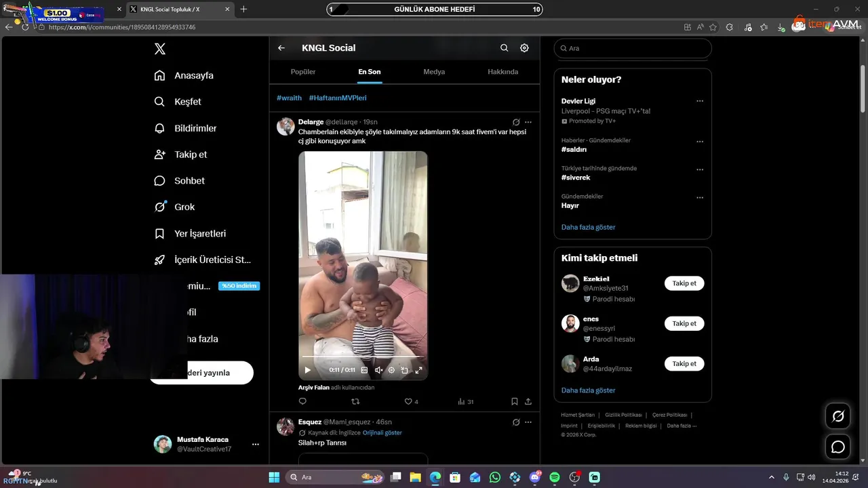This screenshot has width=868, height=488.
Task: Bookmark Delarge's post
Action: pyautogui.click(x=515, y=401)
